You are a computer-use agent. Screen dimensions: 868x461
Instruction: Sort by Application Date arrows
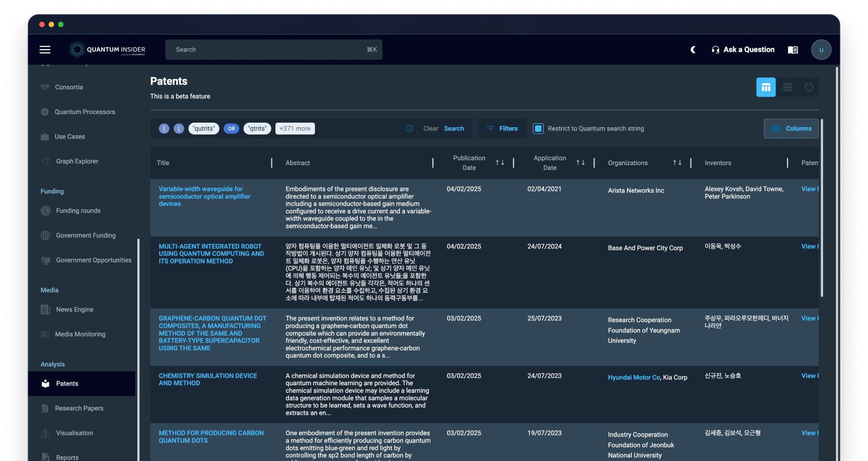[x=580, y=163]
